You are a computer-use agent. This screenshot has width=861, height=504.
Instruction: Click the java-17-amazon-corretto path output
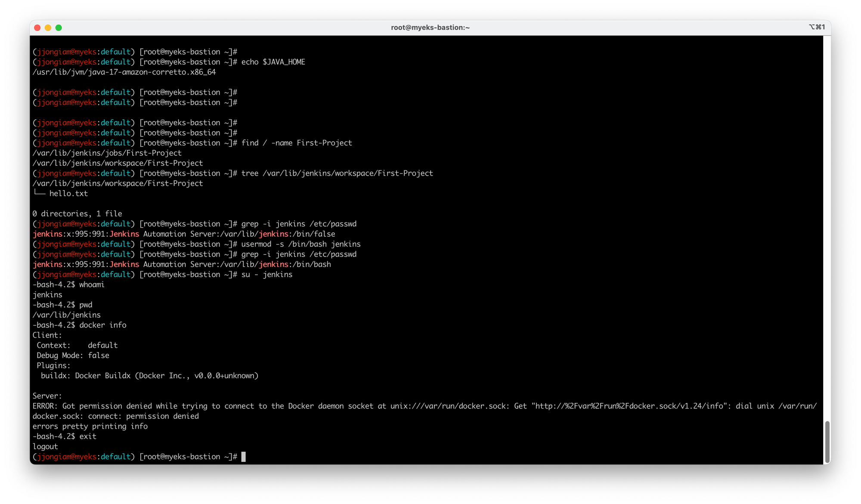pyautogui.click(x=124, y=72)
